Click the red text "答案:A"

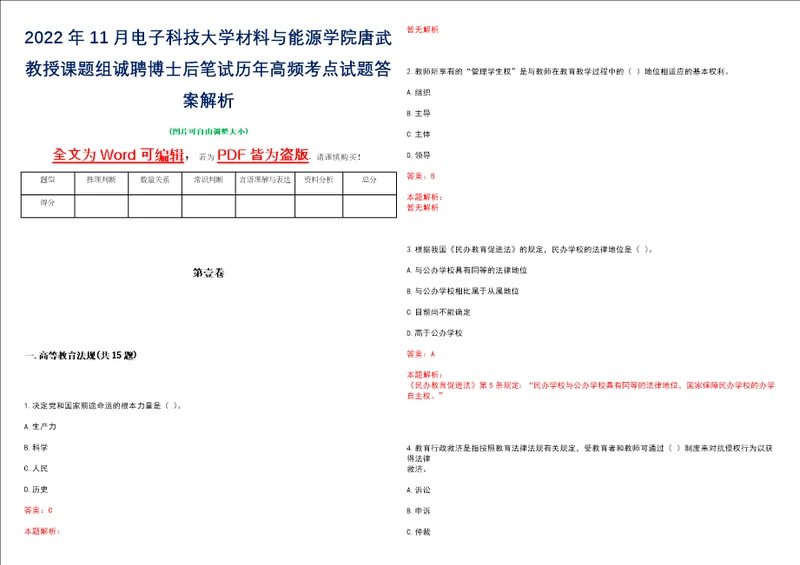point(420,354)
